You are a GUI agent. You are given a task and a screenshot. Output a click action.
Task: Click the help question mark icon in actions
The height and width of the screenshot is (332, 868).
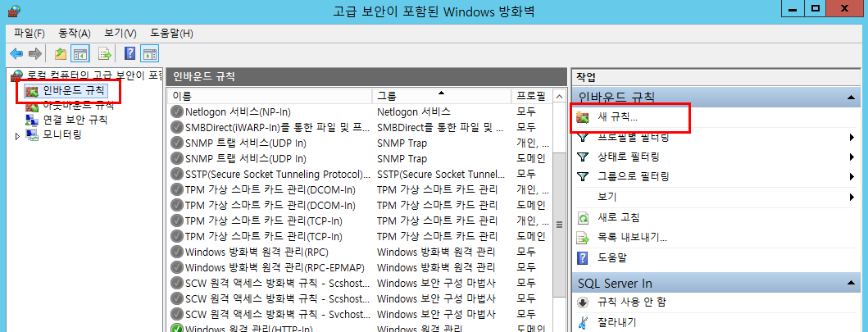[583, 258]
